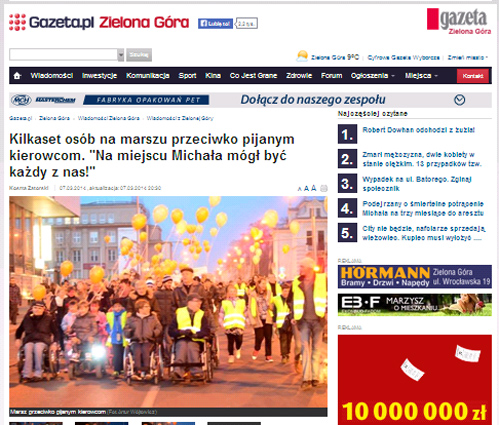This screenshot has width=499, height=425.
Task: Select largest font size A
Action: [313, 188]
